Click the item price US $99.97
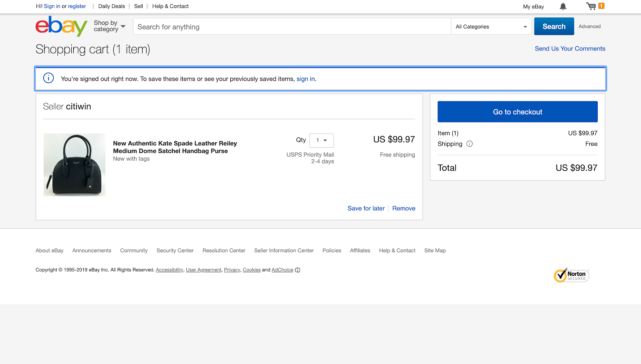The image size is (641, 364). [x=394, y=139]
